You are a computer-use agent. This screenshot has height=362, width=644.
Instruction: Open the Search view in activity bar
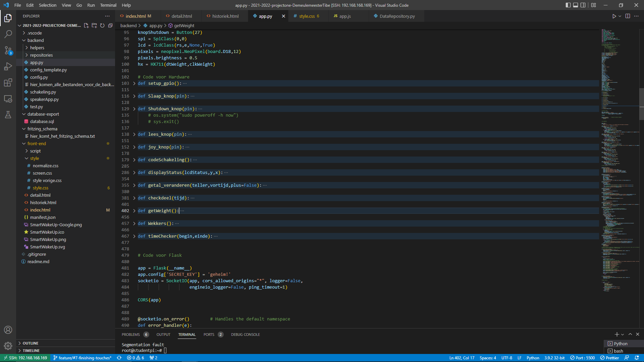[8, 34]
